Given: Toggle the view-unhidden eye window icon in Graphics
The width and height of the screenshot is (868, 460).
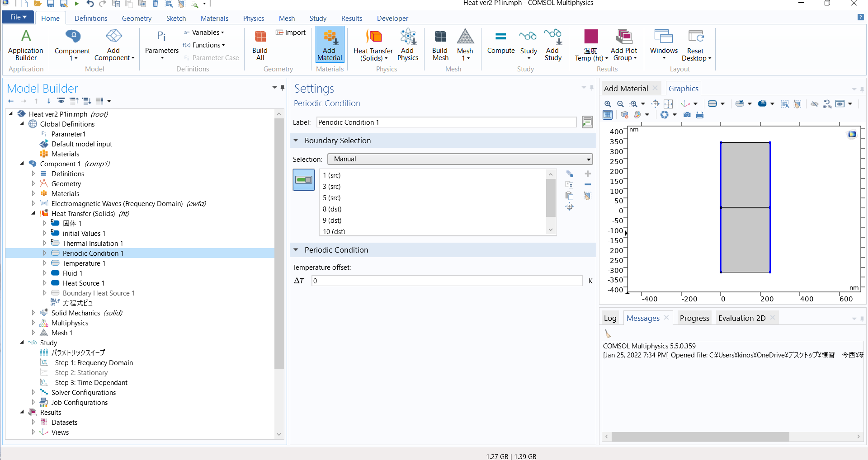Looking at the screenshot, I should (840, 104).
